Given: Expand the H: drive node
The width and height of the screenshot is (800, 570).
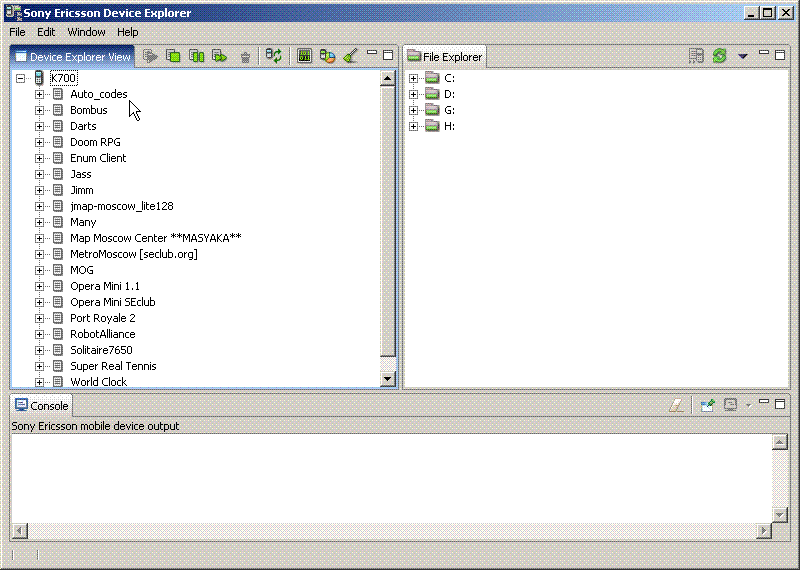Looking at the screenshot, I should [413, 127].
